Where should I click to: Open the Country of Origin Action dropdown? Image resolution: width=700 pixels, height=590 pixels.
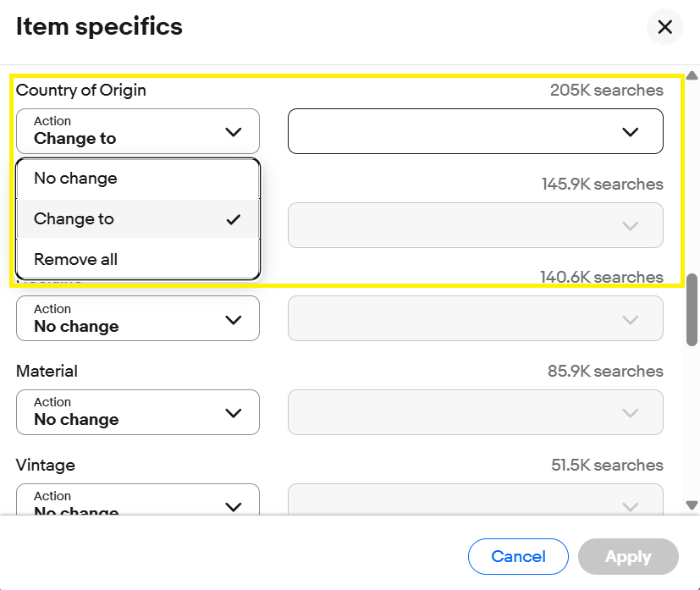(x=137, y=131)
